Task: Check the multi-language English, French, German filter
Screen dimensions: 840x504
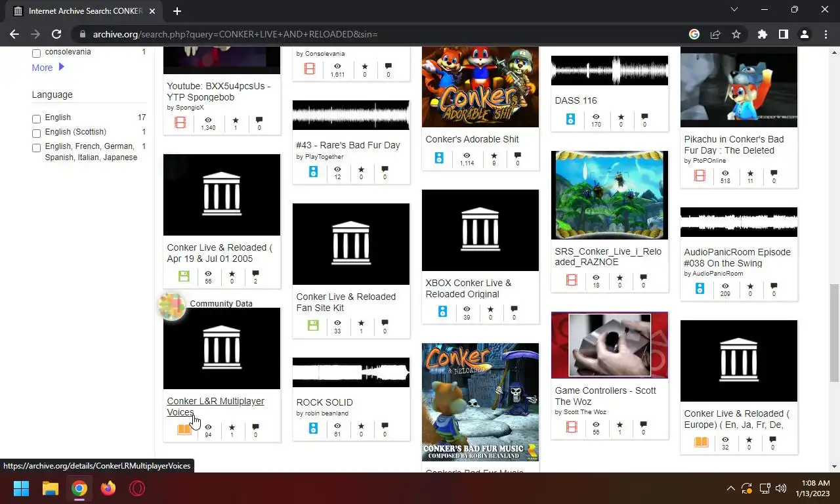Action: pos(36,148)
